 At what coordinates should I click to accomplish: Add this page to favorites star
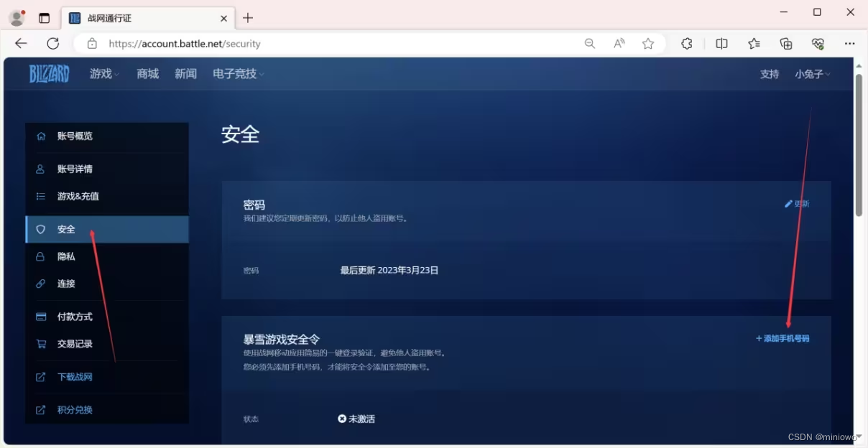(x=648, y=44)
